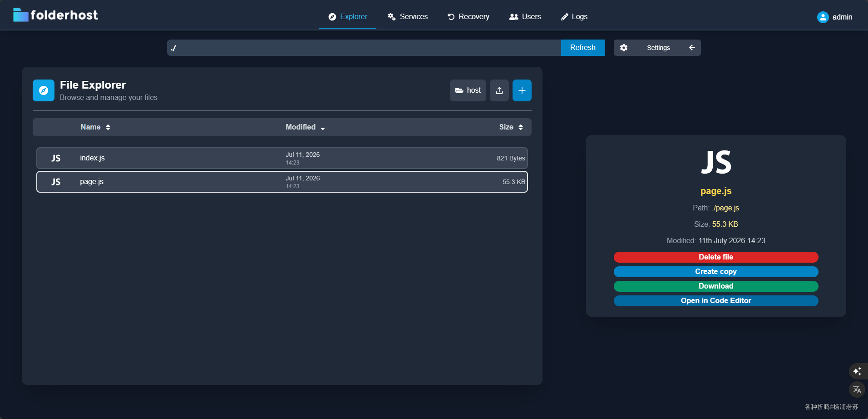Open page.js in Code Editor

pos(716,301)
